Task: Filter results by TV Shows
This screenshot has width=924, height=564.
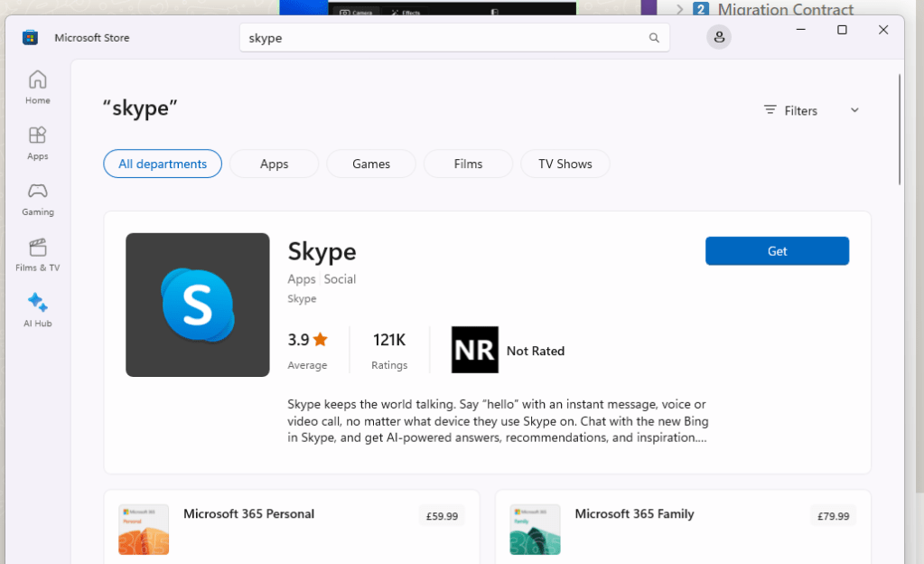Action: [565, 164]
